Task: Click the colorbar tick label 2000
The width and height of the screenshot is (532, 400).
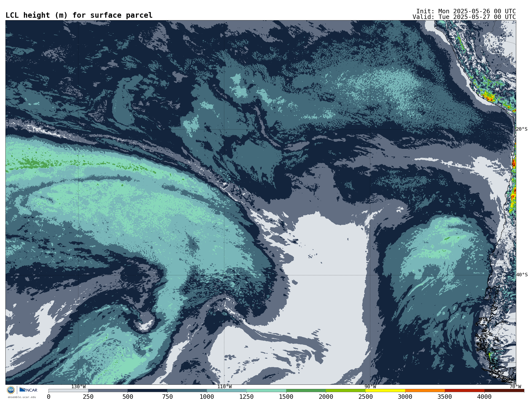Action: 326,397
